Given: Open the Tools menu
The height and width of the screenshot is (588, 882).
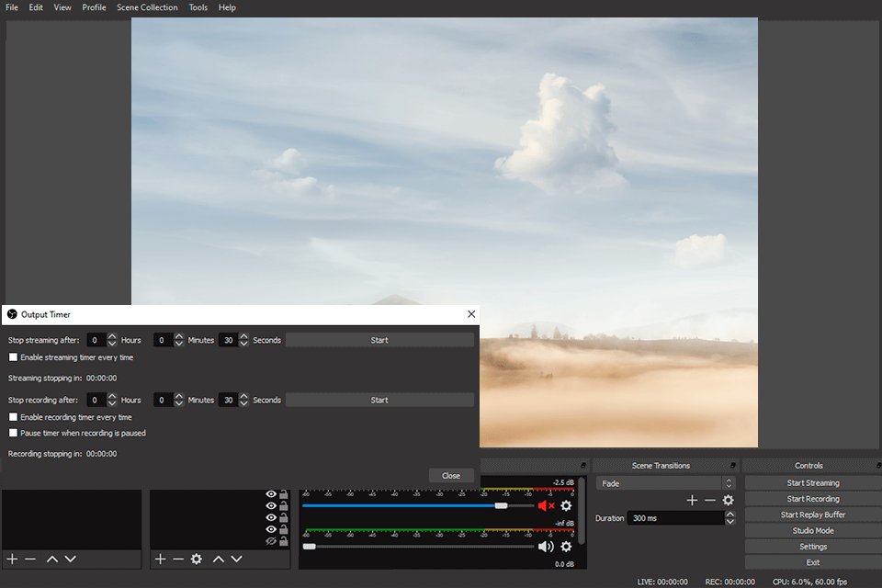Looking at the screenshot, I should (198, 7).
